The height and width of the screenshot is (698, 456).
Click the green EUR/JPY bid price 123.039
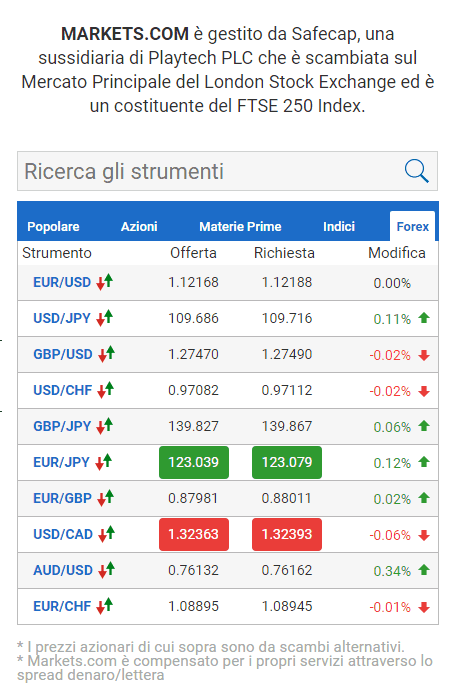[194, 463]
